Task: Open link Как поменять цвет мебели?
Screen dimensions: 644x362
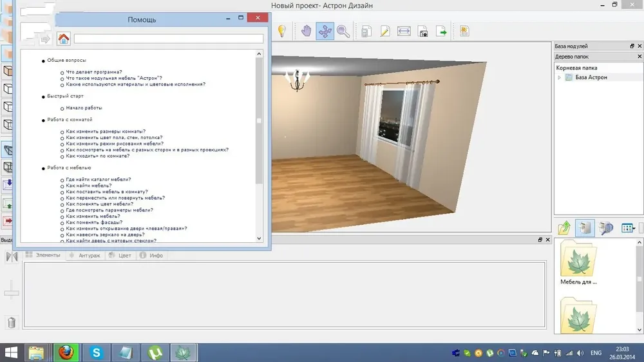Action: point(99,204)
